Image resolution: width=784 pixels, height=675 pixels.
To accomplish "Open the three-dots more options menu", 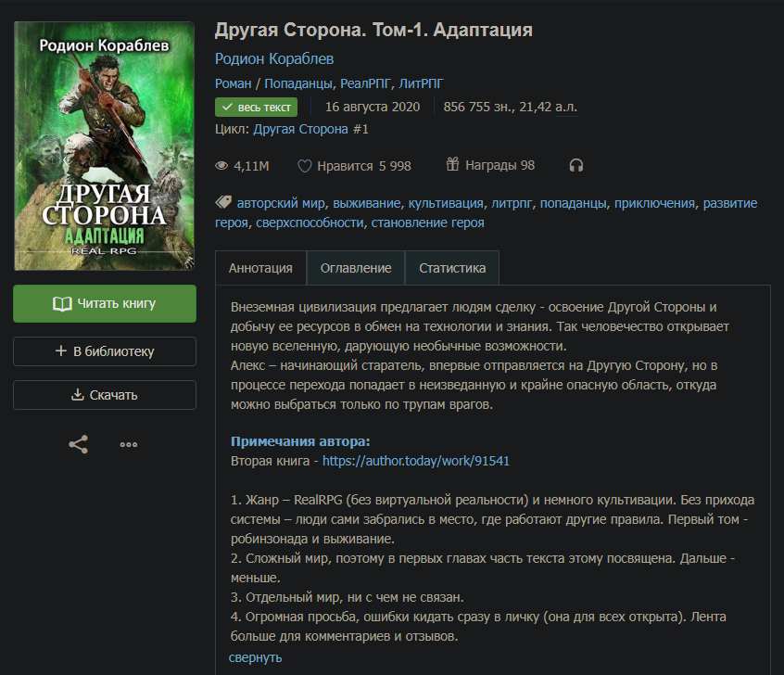I will point(129,444).
